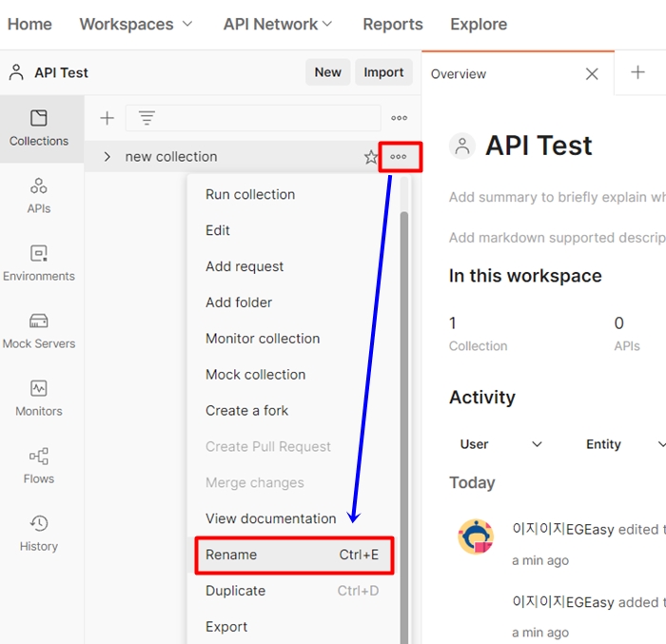Click the plus icon to create collection
This screenshot has height=644, width=666.
click(x=107, y=118)
